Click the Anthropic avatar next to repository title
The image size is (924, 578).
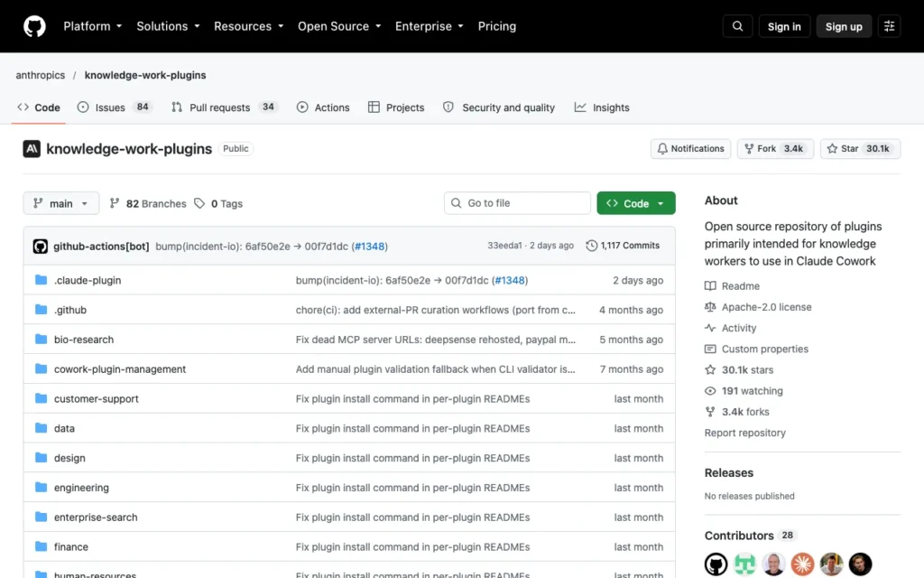pos(32,149)
